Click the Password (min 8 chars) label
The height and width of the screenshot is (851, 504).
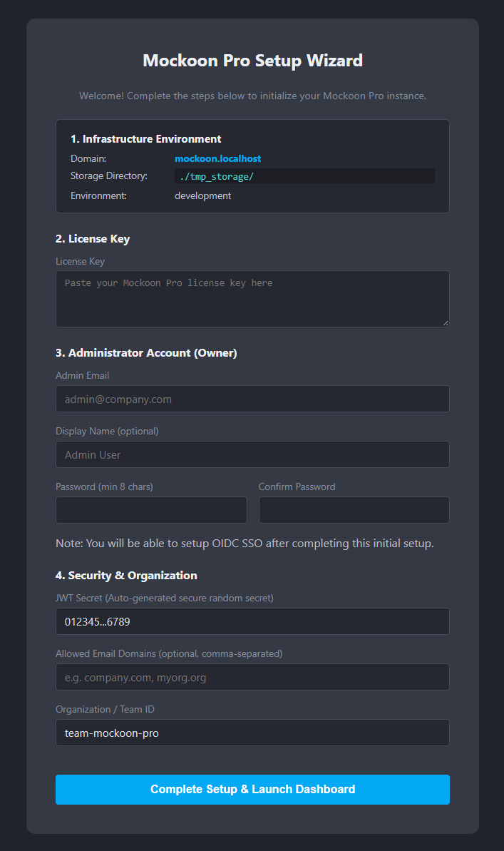coord(104,486)
